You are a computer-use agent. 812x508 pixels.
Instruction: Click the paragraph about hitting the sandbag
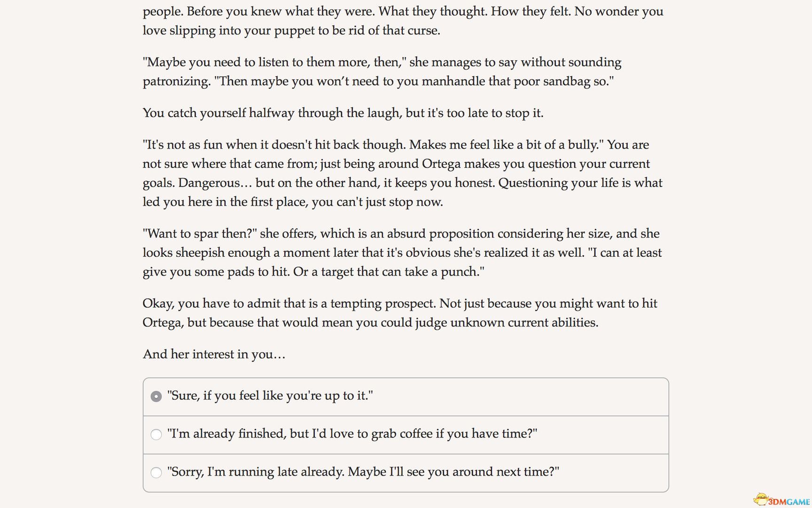pos(382,71)
